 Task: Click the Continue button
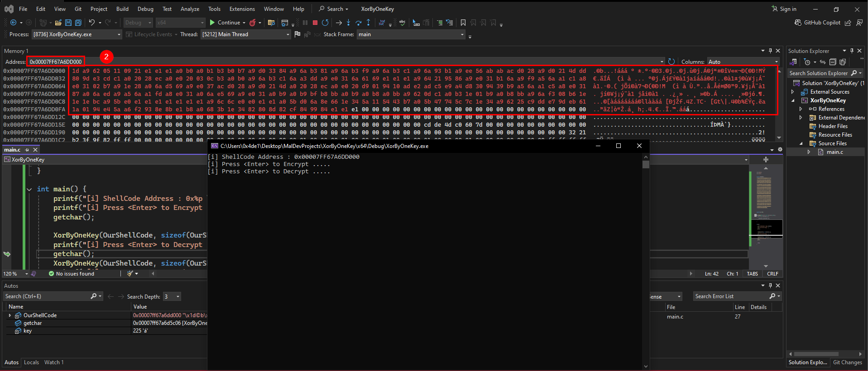click(225, 23)
